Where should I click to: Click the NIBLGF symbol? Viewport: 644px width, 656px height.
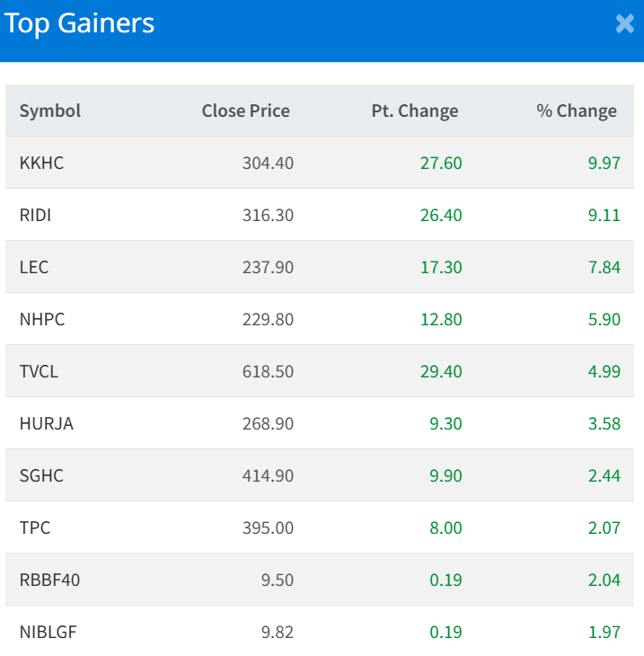point(49,632)
